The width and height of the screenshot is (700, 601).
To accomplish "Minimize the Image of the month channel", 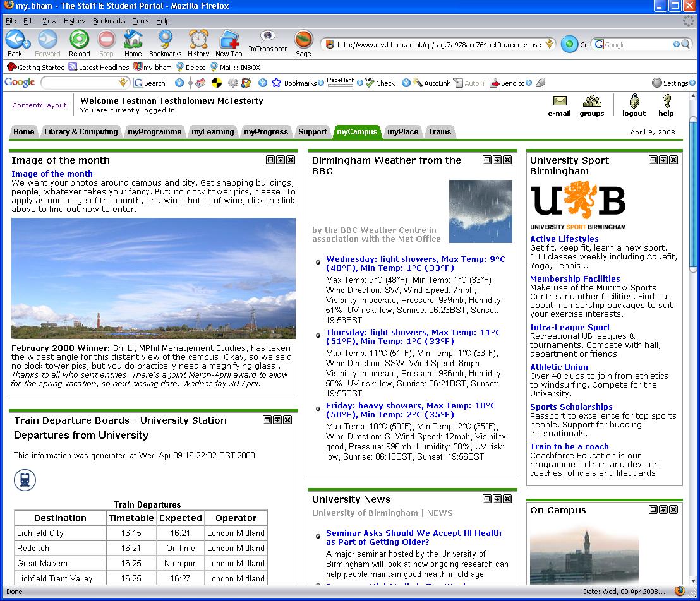I will coord(281,160).
